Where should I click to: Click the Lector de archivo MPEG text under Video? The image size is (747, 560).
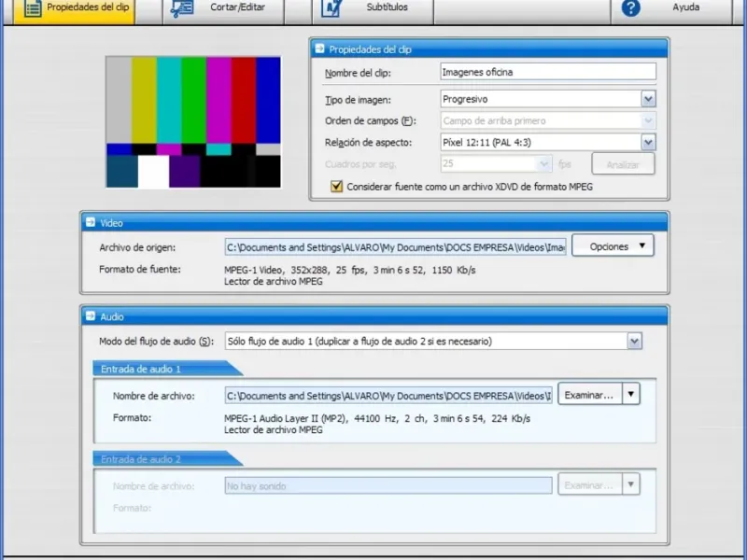pyautogui.click(x=273, y=282)
